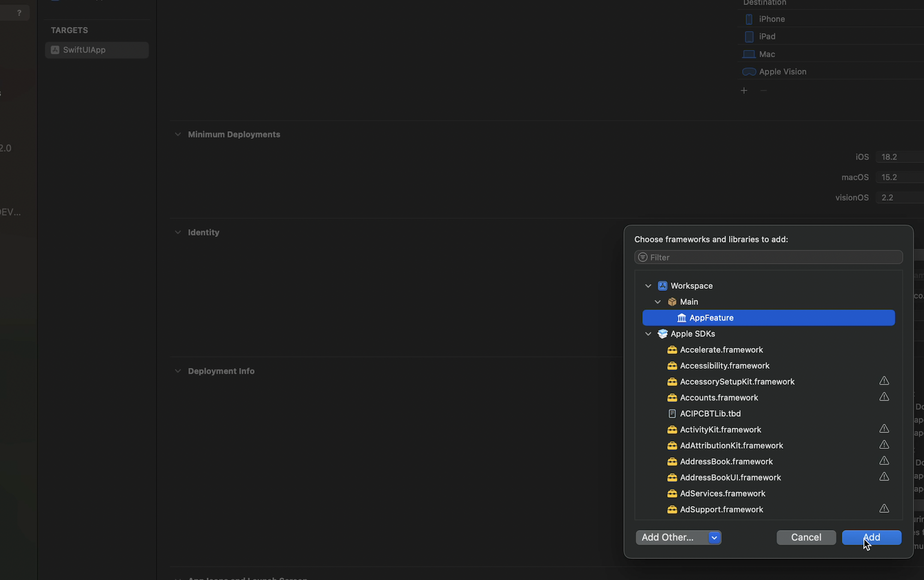Click the warning icon beside AdSupport.framework
The height and width of the screenshot is (580, 924).
click(884, 509)
